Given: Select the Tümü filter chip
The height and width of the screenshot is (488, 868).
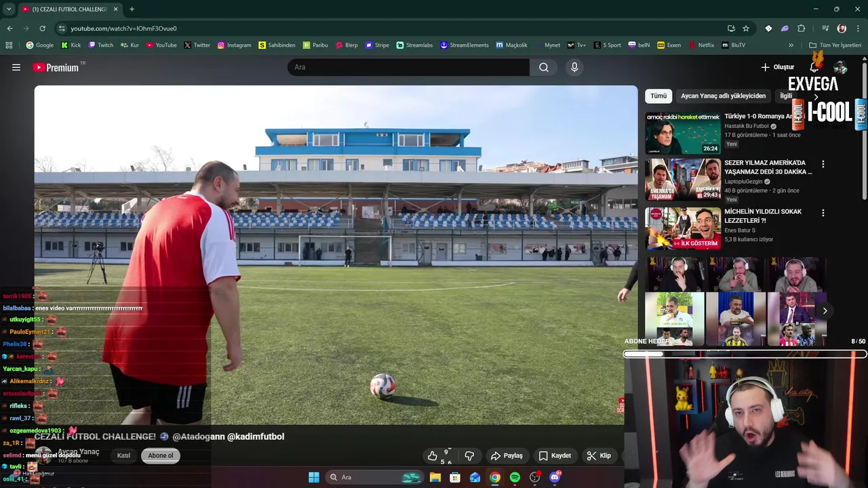Looking at the screenshot, I should (658, 96).
